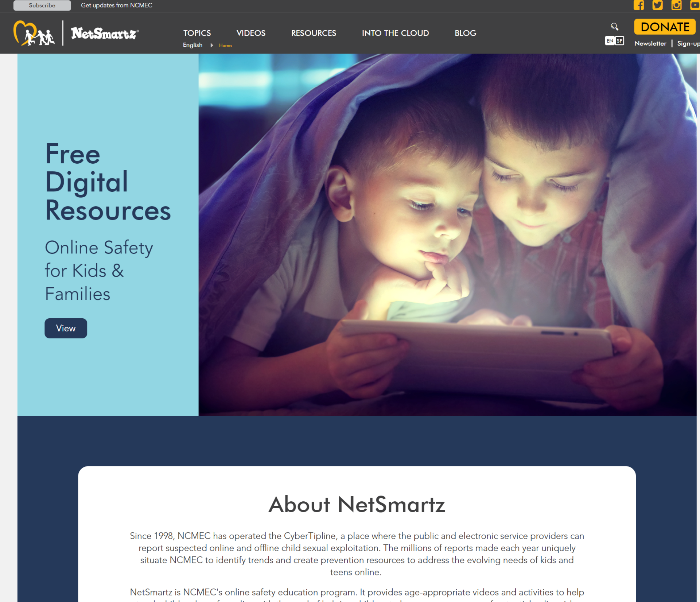Open the Instagram camera icon
Viewport: 700px width, 602px height.
click(676, 5)
